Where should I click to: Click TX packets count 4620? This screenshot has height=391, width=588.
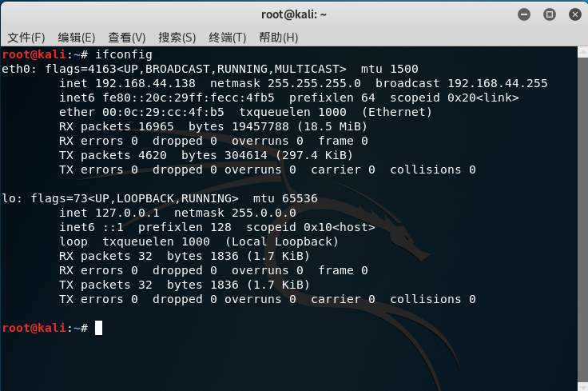click(153, 155)
